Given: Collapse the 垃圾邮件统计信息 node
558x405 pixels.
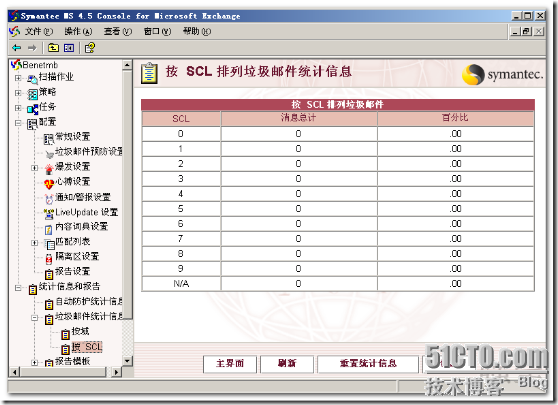Looking at the screenshot, I should click(x=35, y=318).
